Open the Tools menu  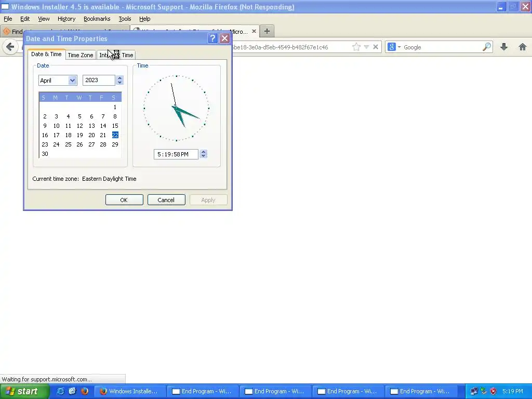(125, 19)
